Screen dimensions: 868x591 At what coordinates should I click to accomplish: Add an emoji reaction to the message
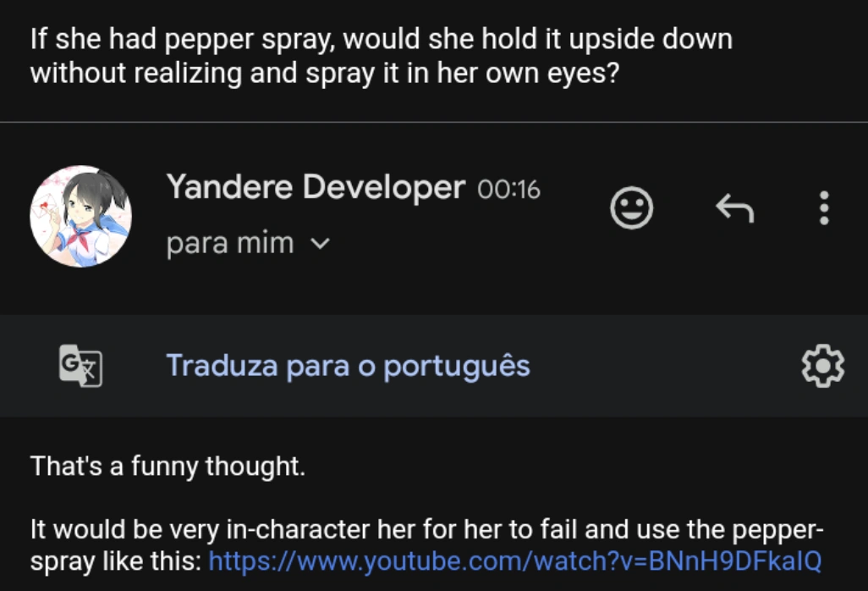tap(632, 207)
